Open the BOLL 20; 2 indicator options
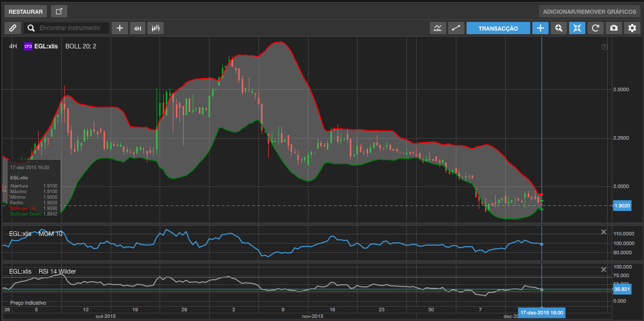644x321 pixels. click(x=81, y=46)
